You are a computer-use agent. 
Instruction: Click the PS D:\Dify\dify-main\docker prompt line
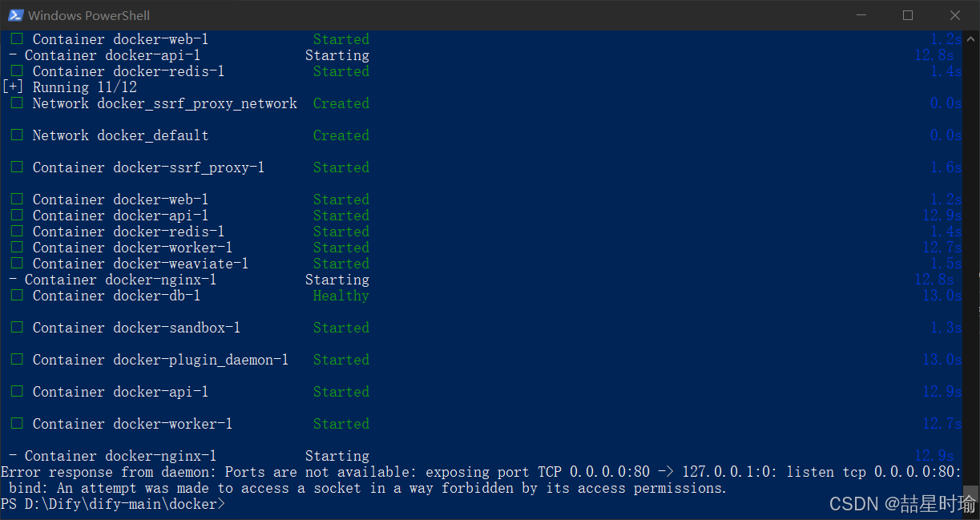click(x=113, y=504)
